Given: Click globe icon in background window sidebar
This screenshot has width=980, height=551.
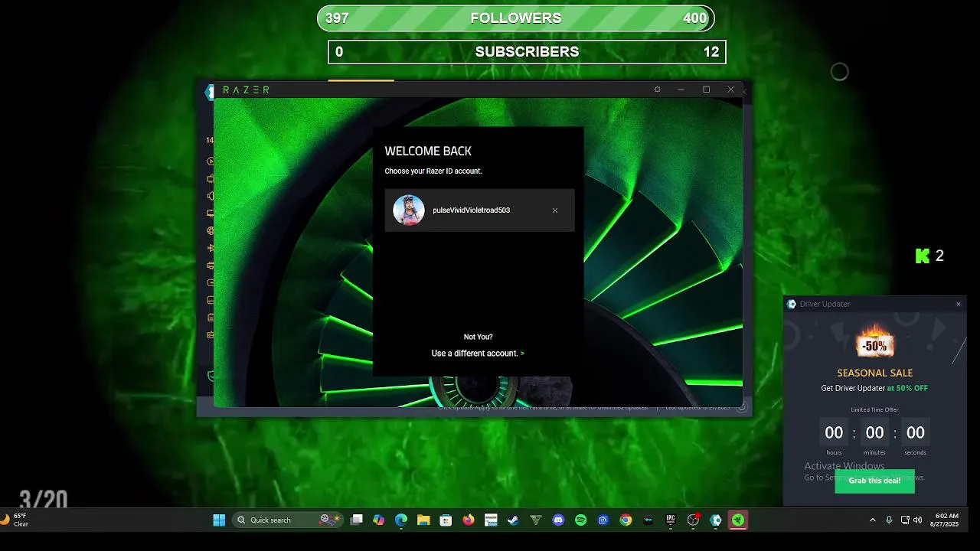Looking at the screenshot, I should tap(211, 230).
